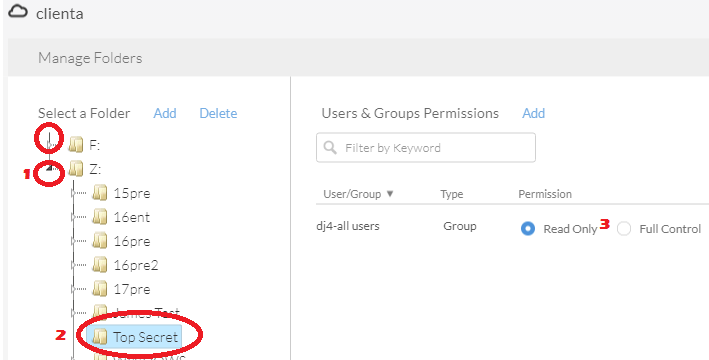Add a new folder link
Screen dimensions: 709x360
tap(165, 113)
